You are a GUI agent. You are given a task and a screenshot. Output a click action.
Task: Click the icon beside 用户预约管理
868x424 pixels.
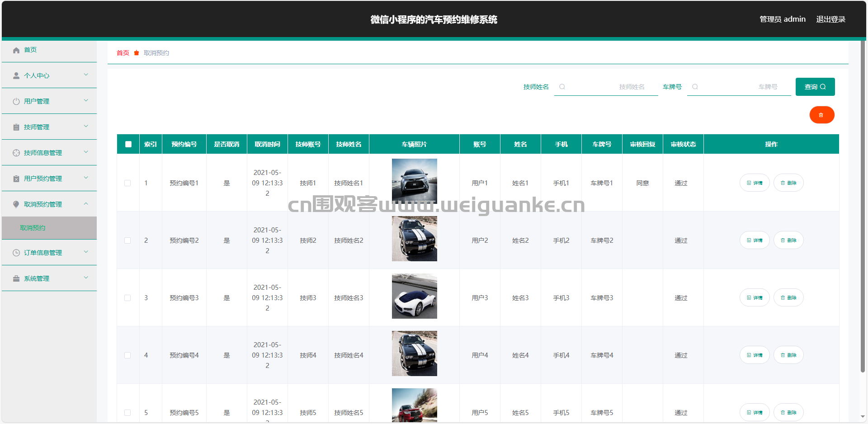pyautogui.click(x=16, y=179)
